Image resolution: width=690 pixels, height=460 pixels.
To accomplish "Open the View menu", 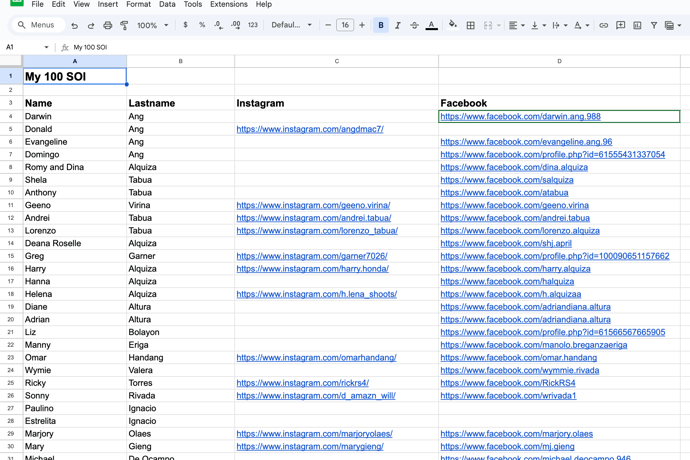I will tap(81, 4).
